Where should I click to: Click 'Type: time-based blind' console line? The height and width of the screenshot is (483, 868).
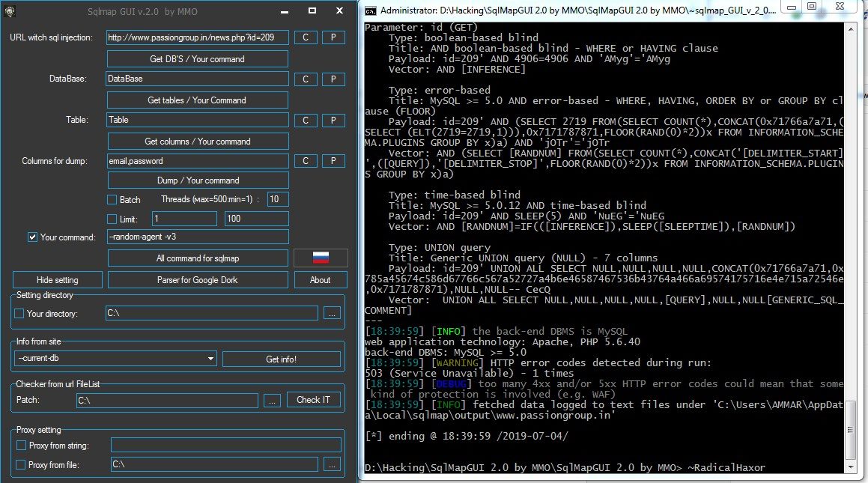(455, 195)
